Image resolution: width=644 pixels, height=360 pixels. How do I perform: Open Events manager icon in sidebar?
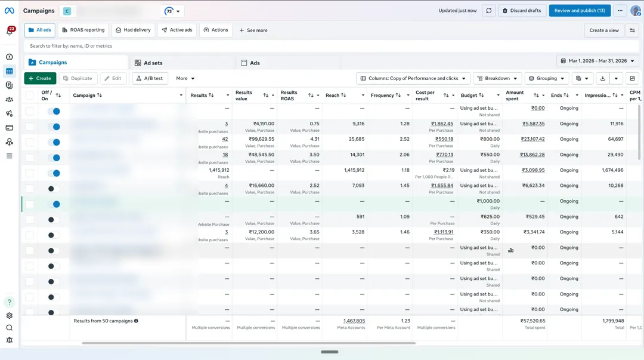coord(10,142)
